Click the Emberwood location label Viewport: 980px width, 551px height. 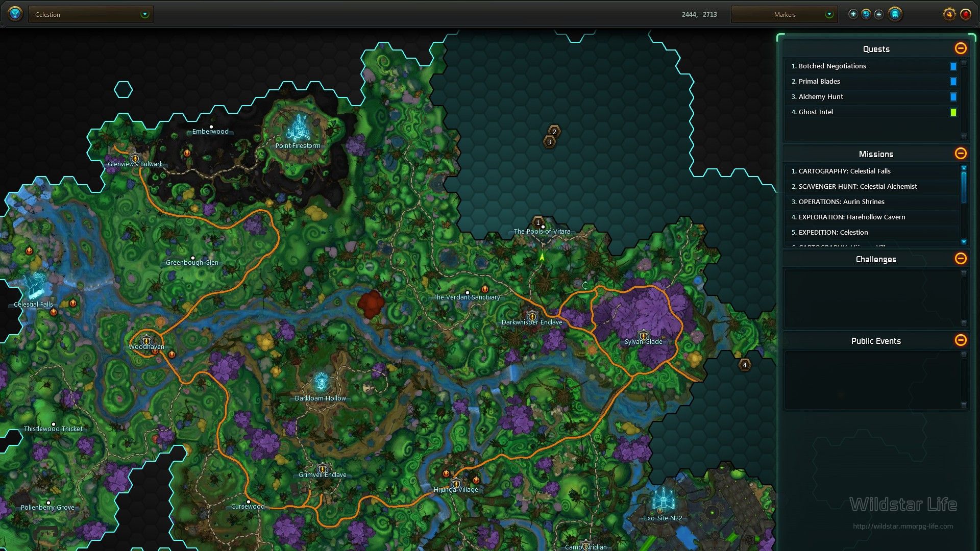210,132
